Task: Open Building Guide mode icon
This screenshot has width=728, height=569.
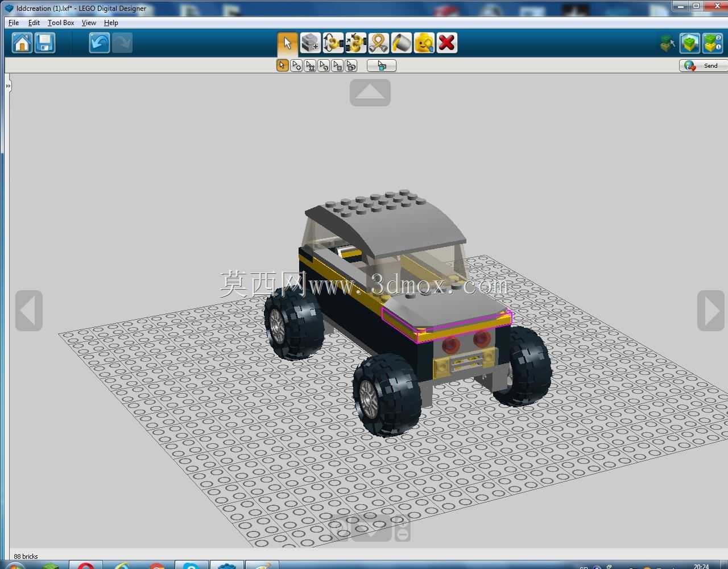Action: point(712,43)
